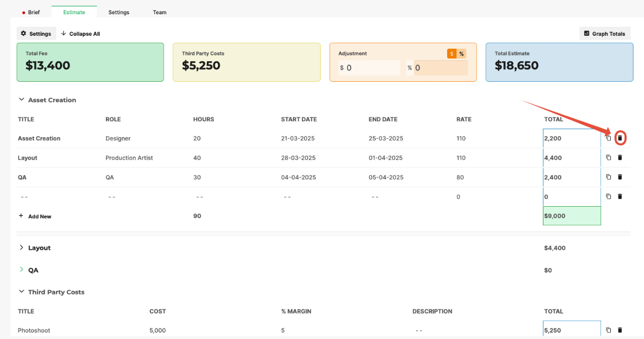This screenshot has width=644, height=339.
Task: Collapse the Third Party Costs section
Action: [x=22, y=291]
